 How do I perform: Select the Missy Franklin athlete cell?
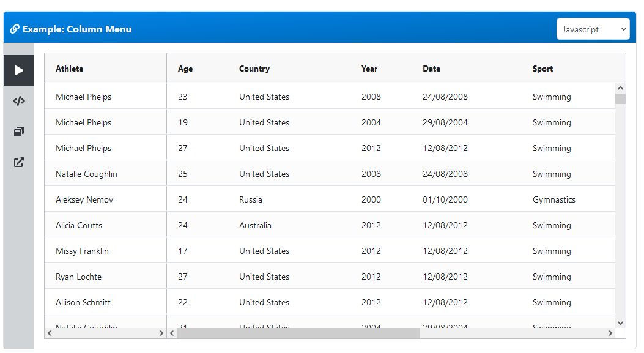pos(82,251)
